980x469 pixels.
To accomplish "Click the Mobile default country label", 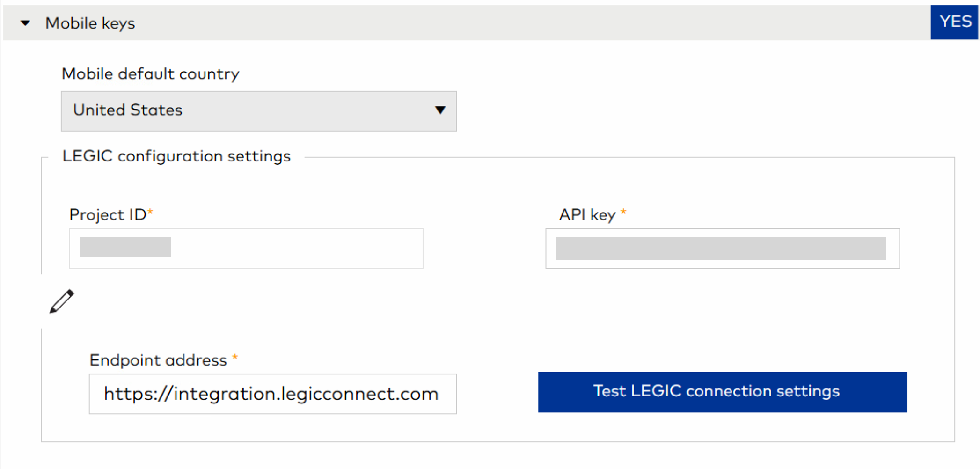I will [150, 74].
